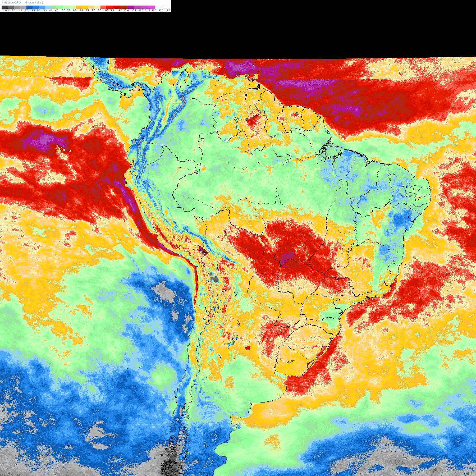This screenshot has width=476, height=476.
Task: Click the 8.0 legend value
Action: [100, 10]
